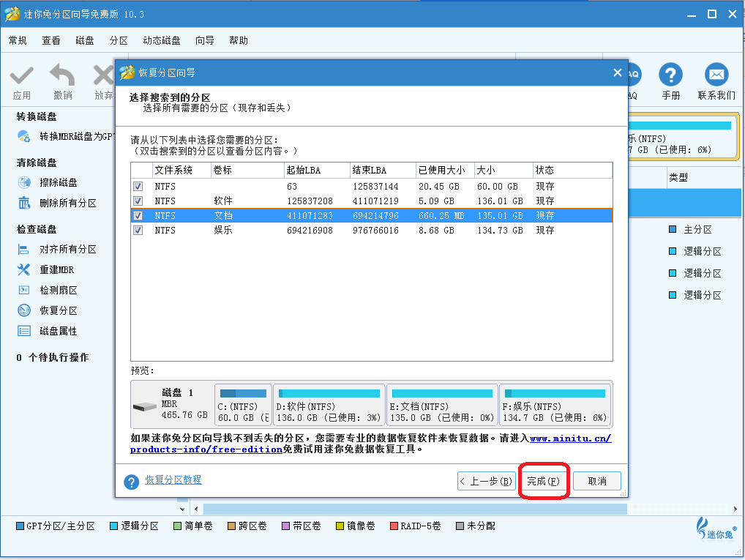Click the horizontal scrollbar left arrow
745x560 pixels.
(x=196, y=509)
